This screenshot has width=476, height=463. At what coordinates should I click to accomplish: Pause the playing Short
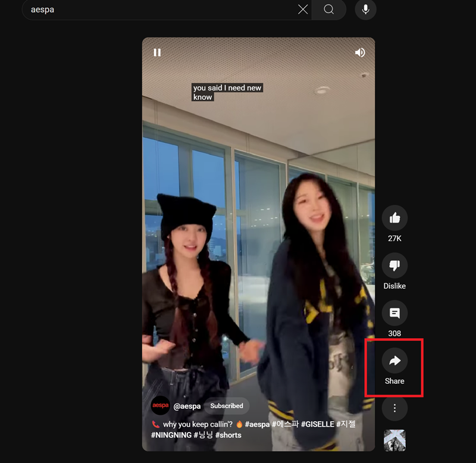[157, 52]
